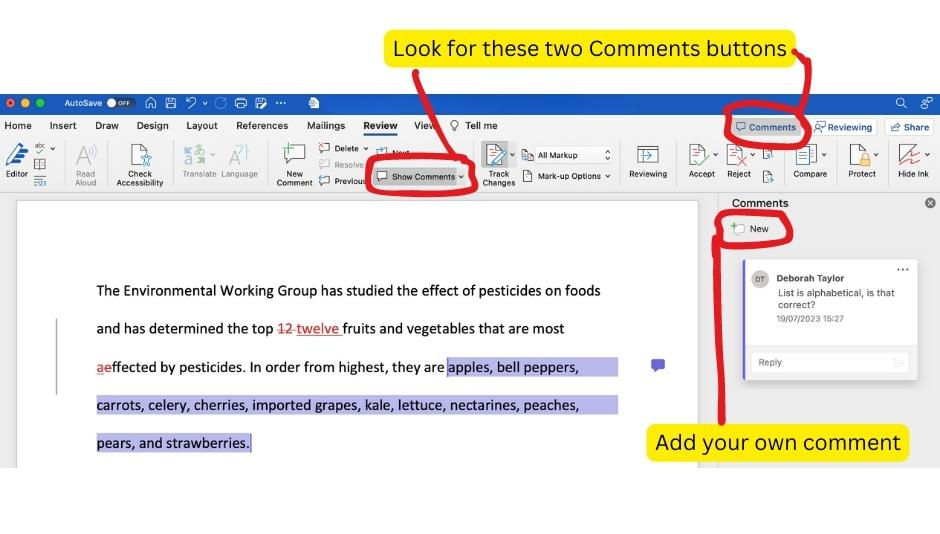The width and height of the screenshot is (940, 534).
Task: Switch to the Insert tab
Action: point(63,126)
